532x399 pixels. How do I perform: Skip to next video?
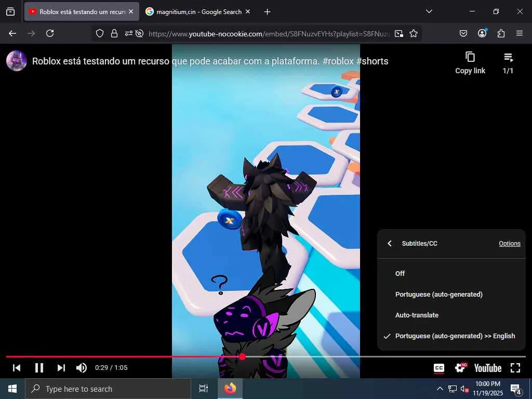coord(61,368)
